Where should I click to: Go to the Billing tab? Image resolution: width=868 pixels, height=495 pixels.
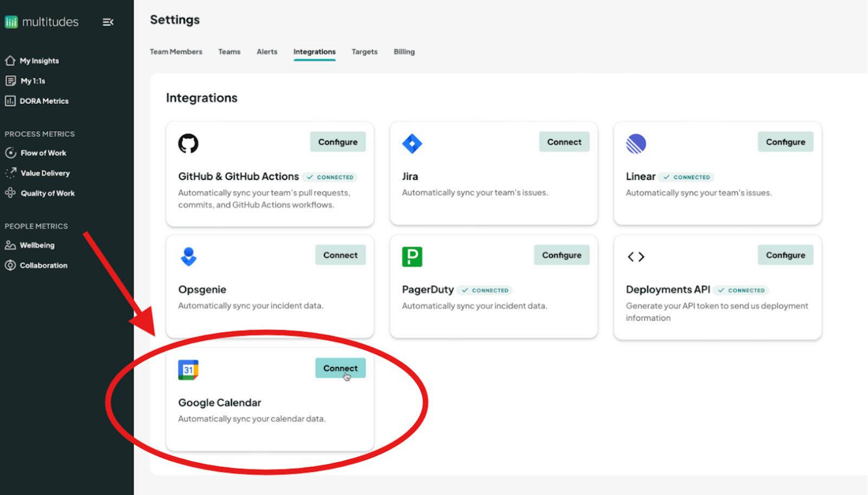404,52
